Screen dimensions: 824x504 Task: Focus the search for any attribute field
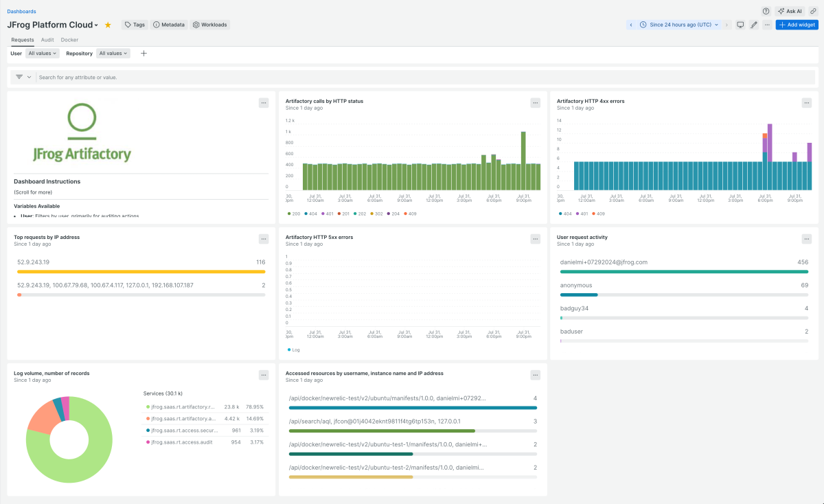click(x=426, y=78)
